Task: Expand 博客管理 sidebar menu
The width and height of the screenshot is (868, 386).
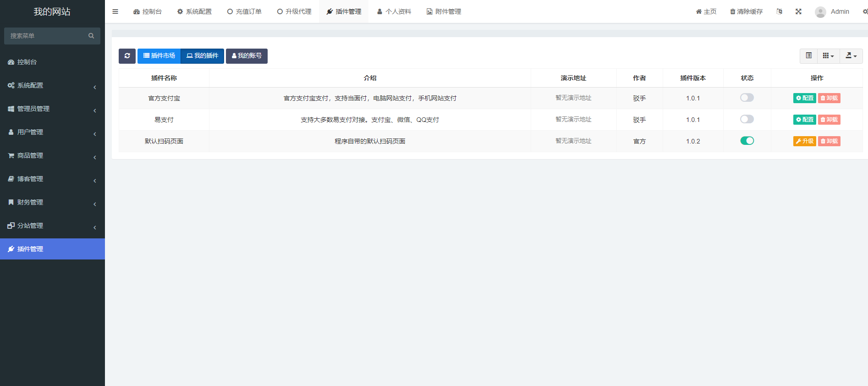Action: coord(52,179)
